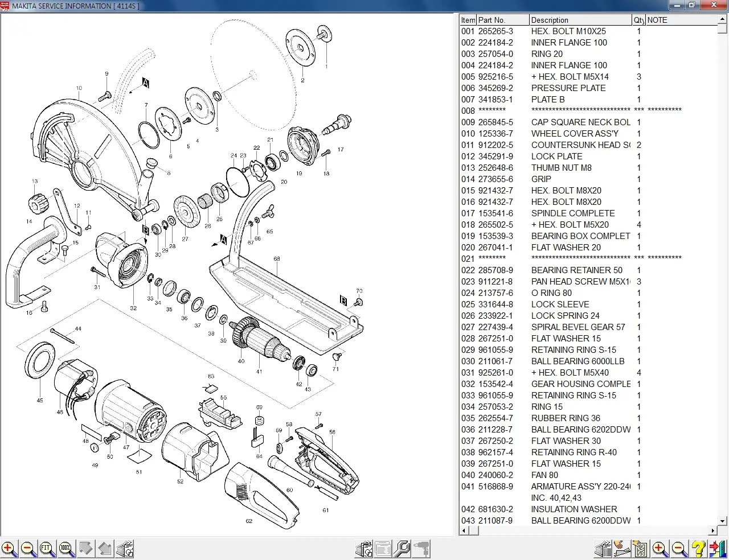Screen dimensions: 729x560
Task: Zoom into the diagram using the leftmost plus magnifier
Action: [9, 549]
